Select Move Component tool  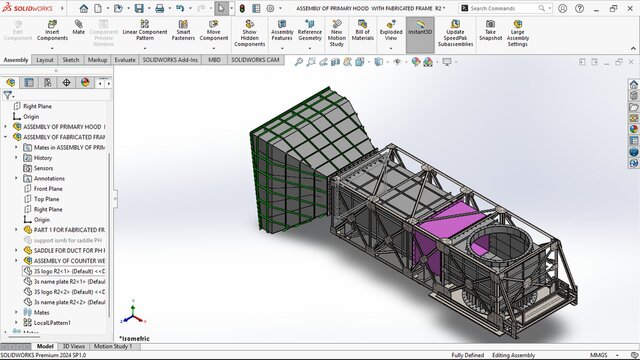tap(213, 31)
